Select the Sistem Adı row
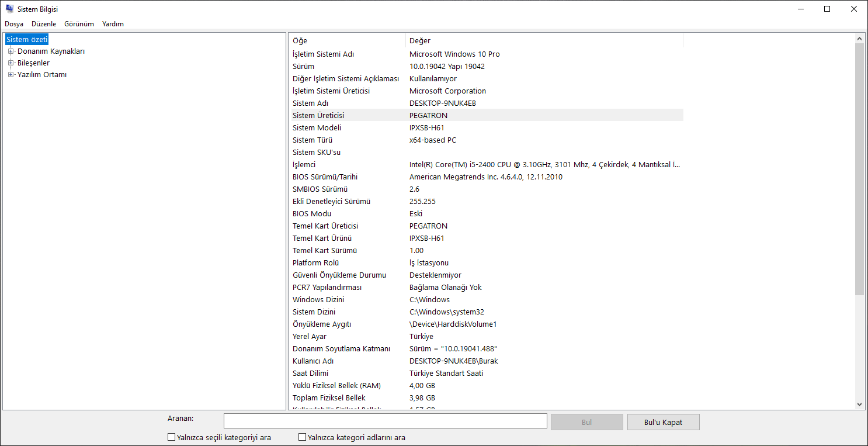 (487, 103)
